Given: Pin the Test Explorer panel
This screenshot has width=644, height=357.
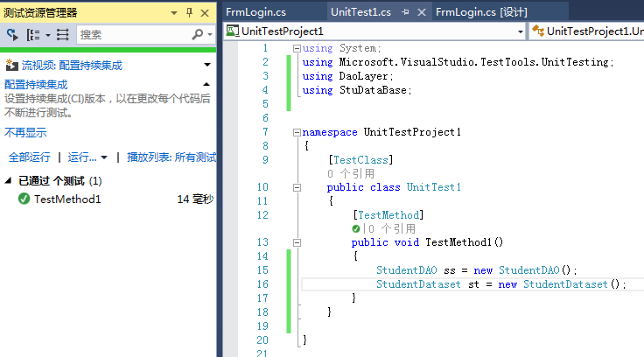Looking at the screenshot, I should 189,13.
